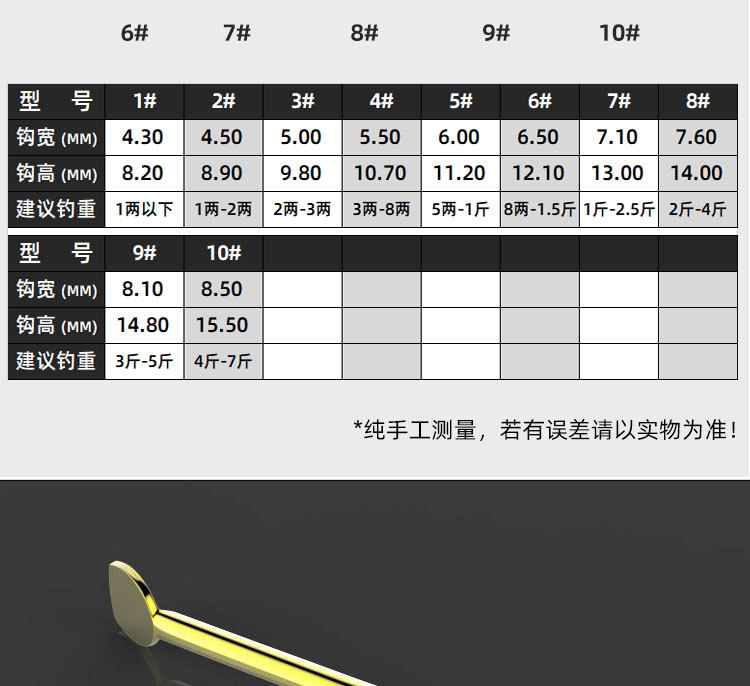Select hook width value 4.30
The width and height of the screenshot is (750, 686).
(x=144, y=137)
